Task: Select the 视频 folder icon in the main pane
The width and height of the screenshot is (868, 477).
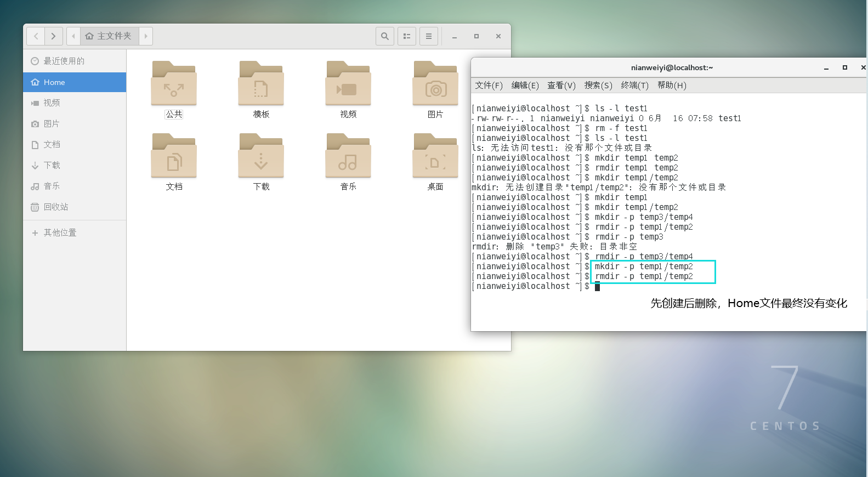Action: point(348,83)
